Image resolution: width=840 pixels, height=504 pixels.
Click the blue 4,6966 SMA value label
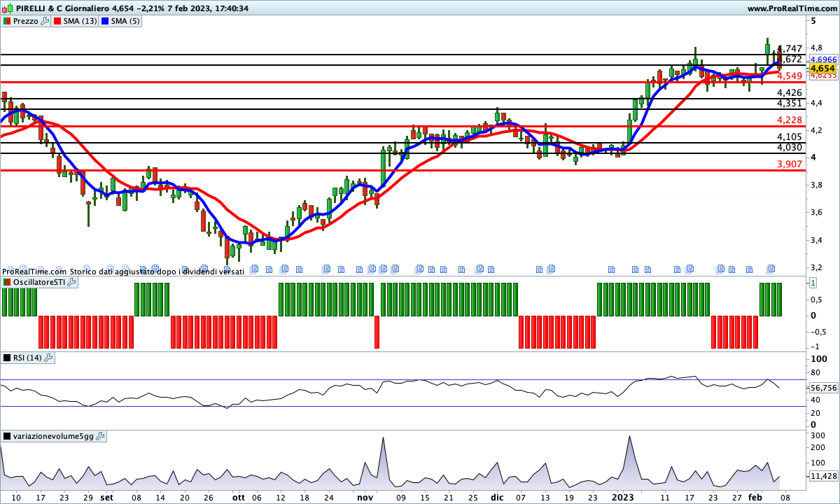point(823,59)
